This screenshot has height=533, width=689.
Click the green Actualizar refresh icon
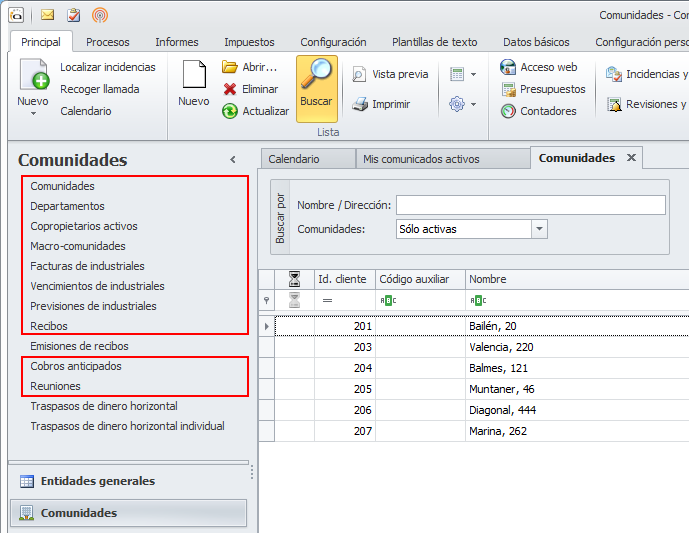(x=230, y=111)
